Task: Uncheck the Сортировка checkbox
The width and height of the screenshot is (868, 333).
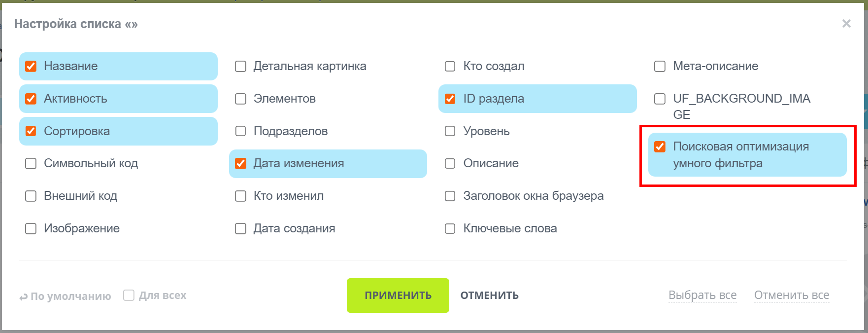Action: pos(31,131)
